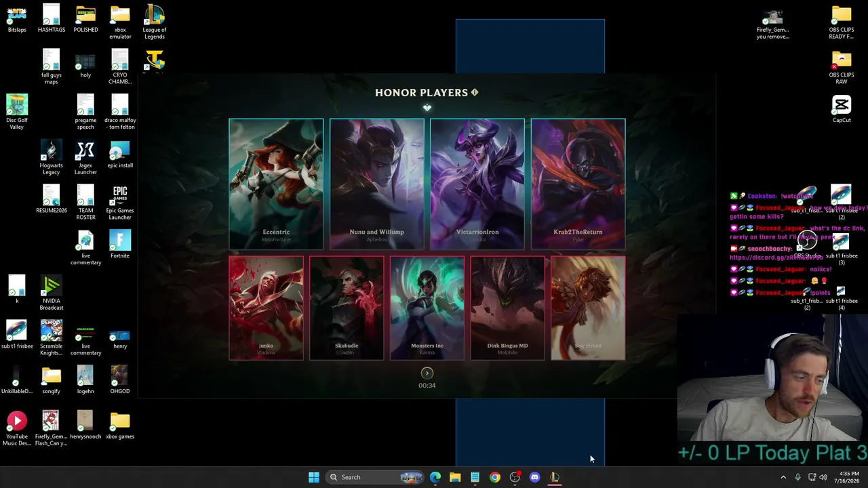Open OBS Studio from taskbar
This screenshot has width=868, height=488.
[515, 477]
